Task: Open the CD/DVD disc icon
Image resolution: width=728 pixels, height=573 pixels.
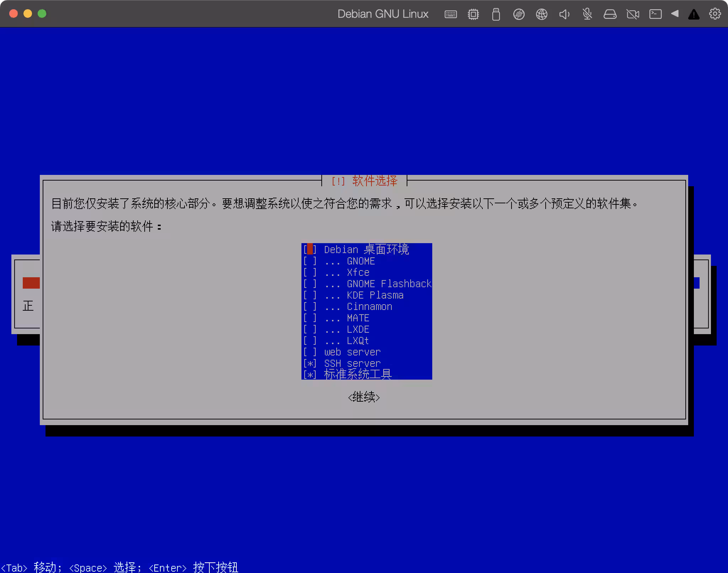Action: click(519, 14)
